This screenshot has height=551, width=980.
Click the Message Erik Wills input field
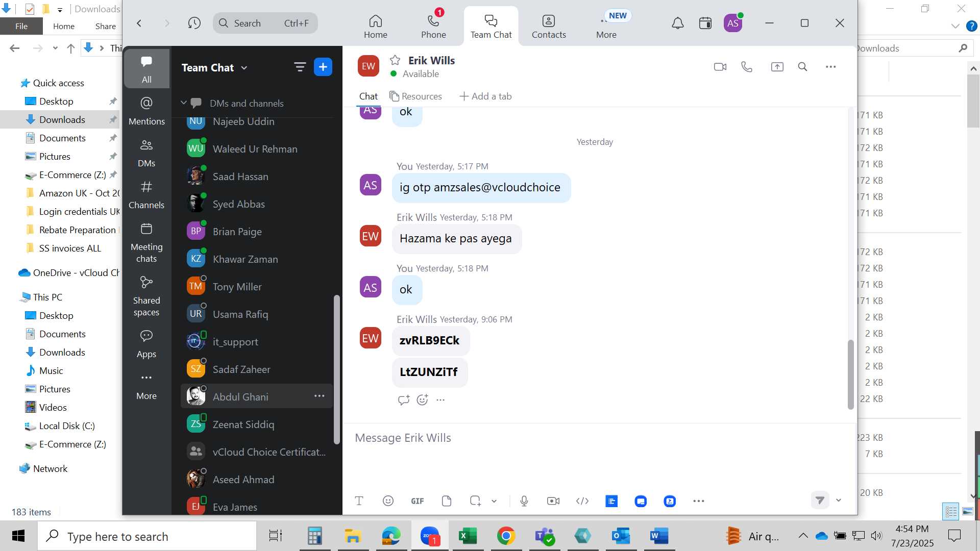click(600, 438)
